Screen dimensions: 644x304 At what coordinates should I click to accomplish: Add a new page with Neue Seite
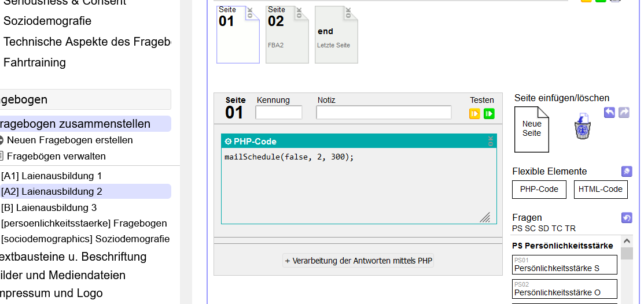(532, 129)
